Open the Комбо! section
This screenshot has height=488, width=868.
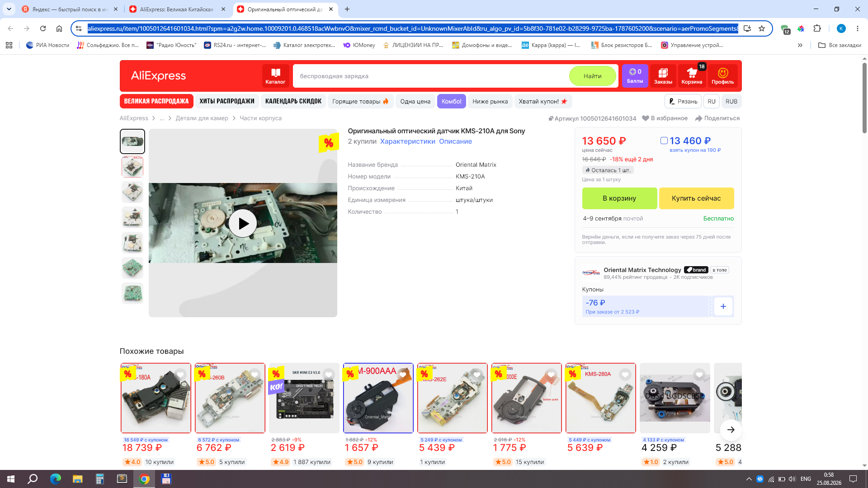[x=451, y=101]
